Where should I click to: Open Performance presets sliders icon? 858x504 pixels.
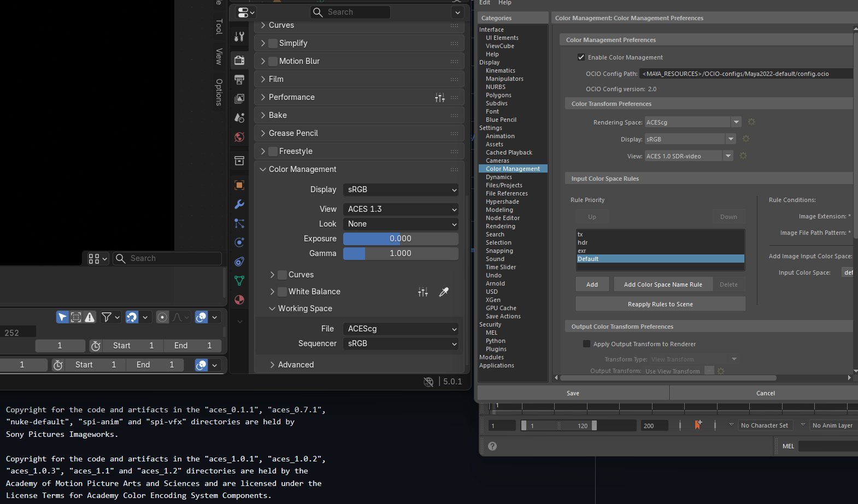click(439, 98)
